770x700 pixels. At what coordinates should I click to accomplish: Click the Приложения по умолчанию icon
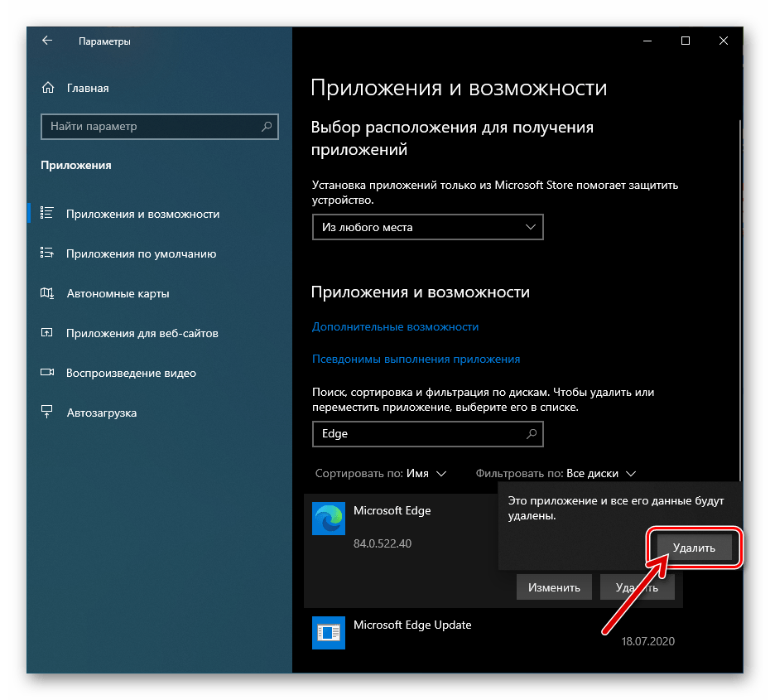tap(46, 253)
